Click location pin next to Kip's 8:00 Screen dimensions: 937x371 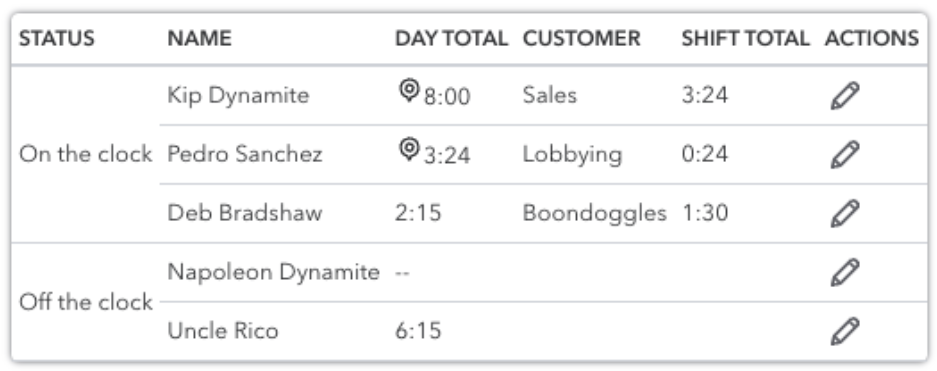click(x=409, y=91)
